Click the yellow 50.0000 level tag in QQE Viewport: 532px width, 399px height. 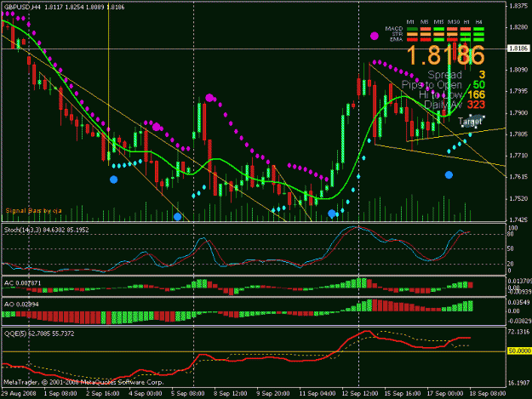(x=519, y=351)
